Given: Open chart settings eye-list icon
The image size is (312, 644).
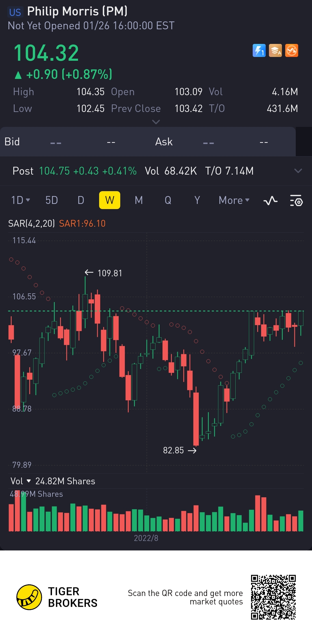Looking at the screenshot, I should (x=296, y=201).
